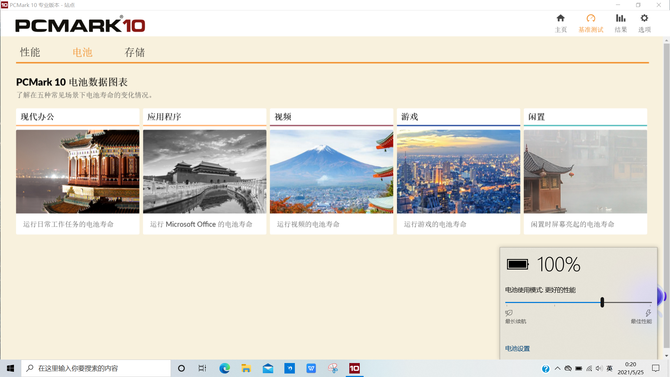The height and width of the screenshot is (377, 670).
Task: Click the 游戏 card title
Action: pos(410,117)
